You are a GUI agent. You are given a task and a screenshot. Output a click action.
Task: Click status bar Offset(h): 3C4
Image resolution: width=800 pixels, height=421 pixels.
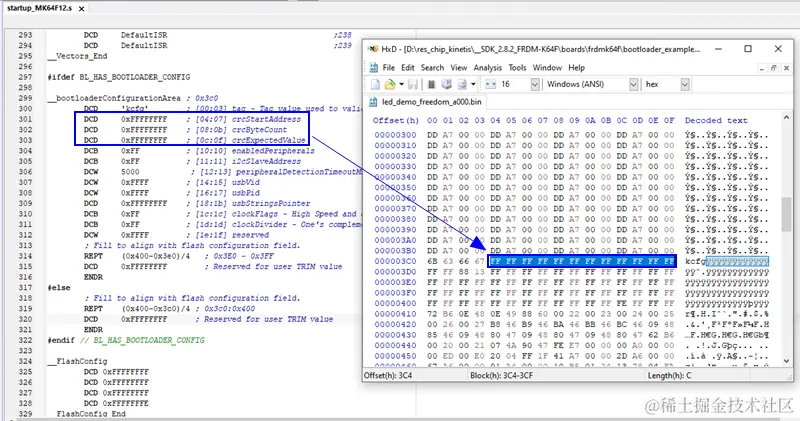coord(388,375)
